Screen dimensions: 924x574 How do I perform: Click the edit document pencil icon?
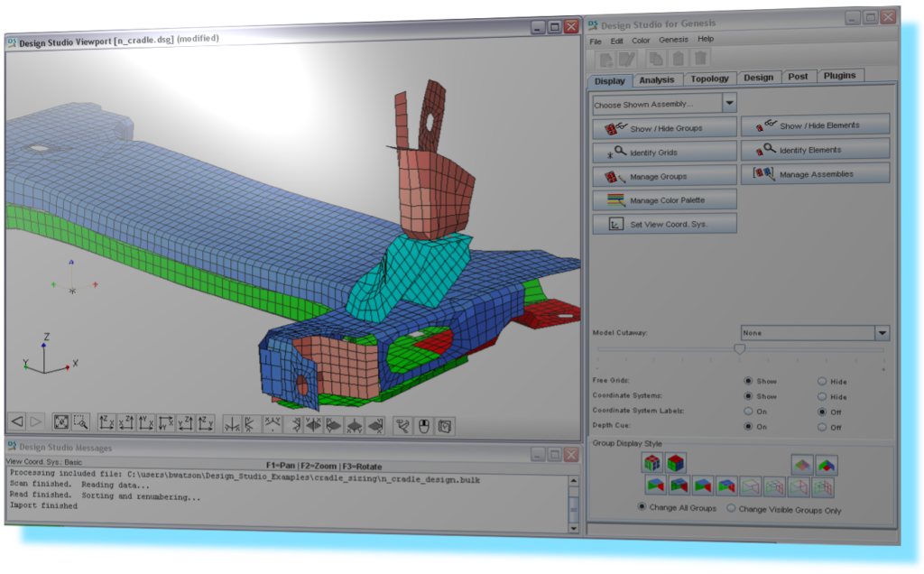tap(627, 59)
